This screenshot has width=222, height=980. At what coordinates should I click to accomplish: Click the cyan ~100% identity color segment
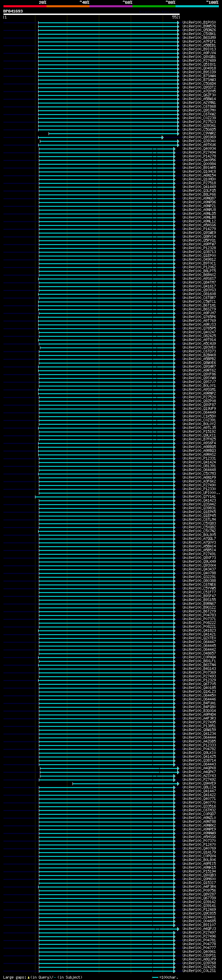pos(197,6)
